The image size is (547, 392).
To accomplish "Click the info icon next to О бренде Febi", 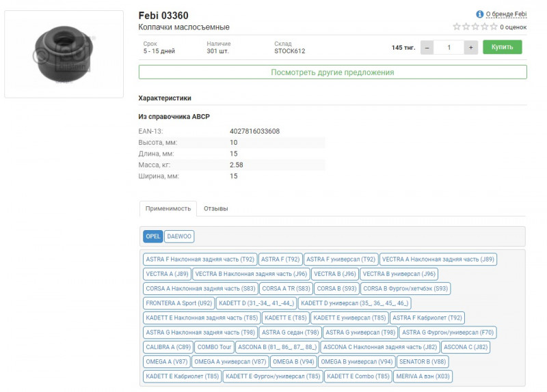I will click(480, 14).
